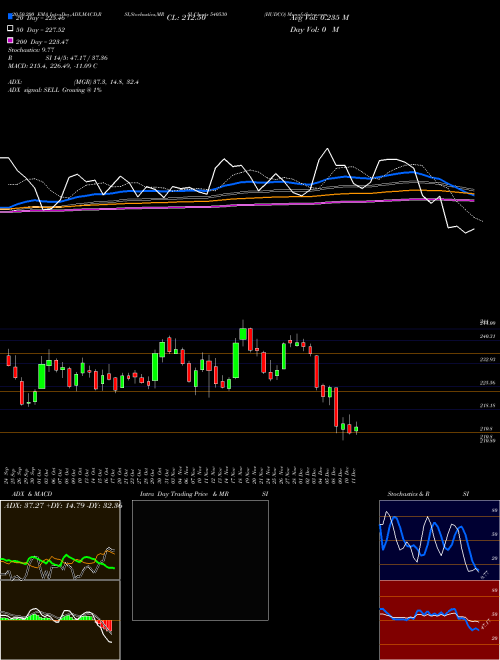Image resolution: width=500 pixels, height=660 pixels.
Task: Click the last green candlestick on the chart
Action: pyautogui.click(x=356, y=429)
